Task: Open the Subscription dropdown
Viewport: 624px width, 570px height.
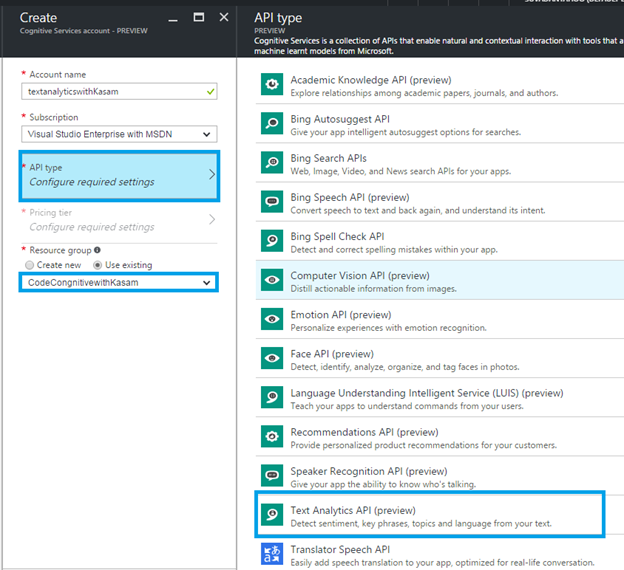Action: [119, 134]
